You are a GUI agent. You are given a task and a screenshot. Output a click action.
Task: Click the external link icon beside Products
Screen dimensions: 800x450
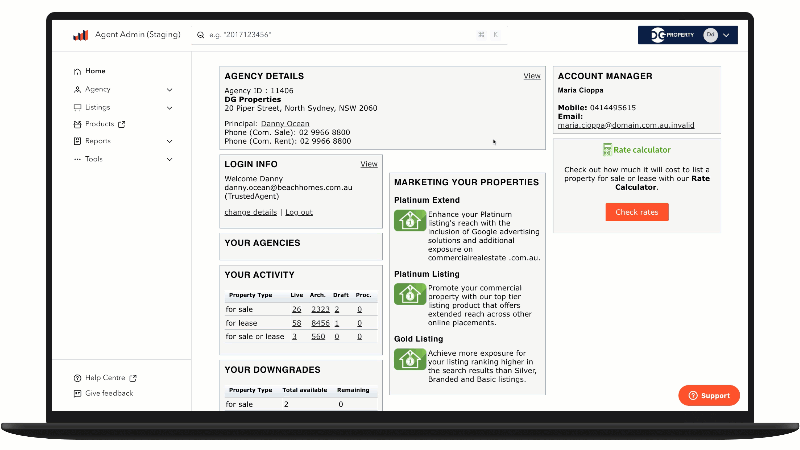pyautogui.click(x=121, y=124)
